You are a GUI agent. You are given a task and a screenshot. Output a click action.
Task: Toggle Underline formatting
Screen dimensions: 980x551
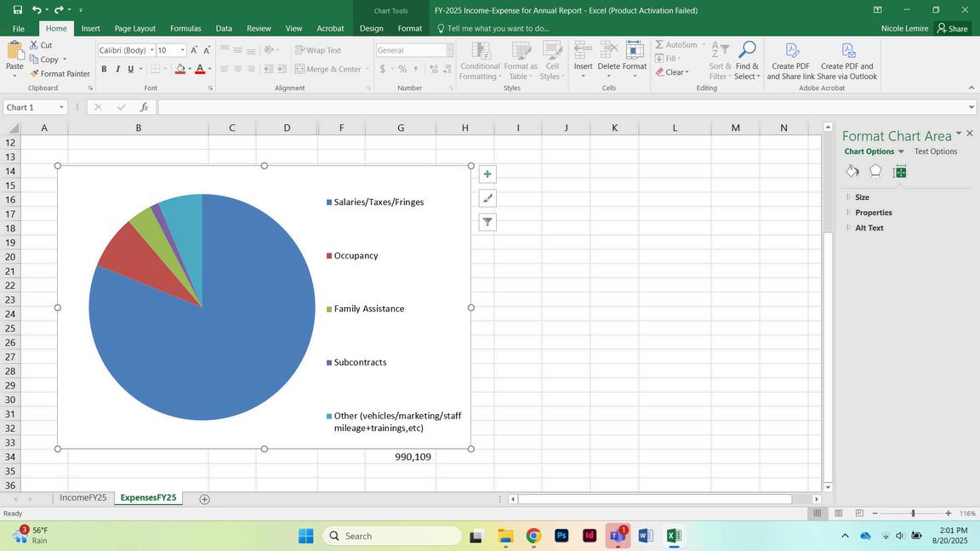tap(130, 69)
